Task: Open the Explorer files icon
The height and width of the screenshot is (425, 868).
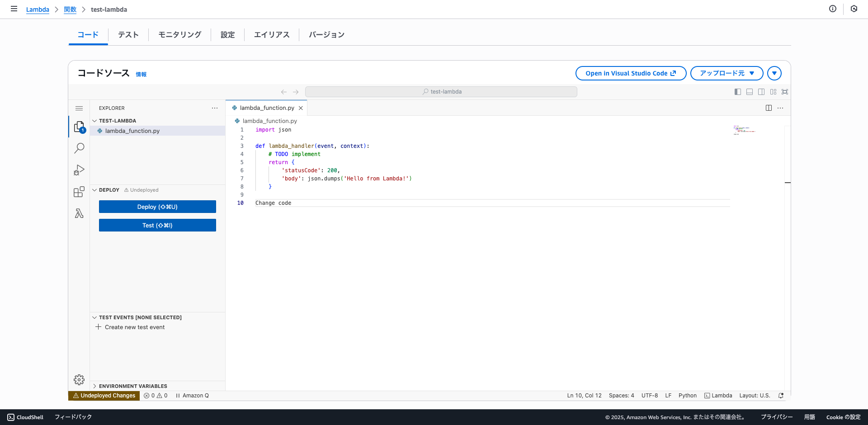Action: [x=79, y=127]
